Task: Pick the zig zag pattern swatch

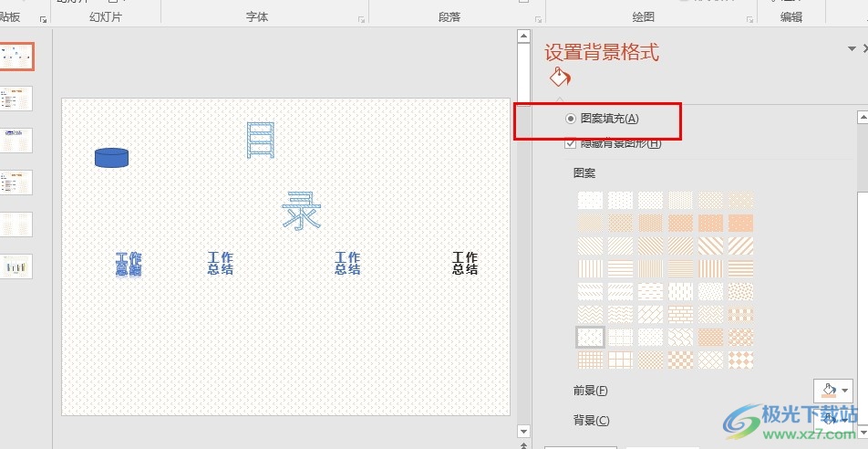Action: tap(590, 314)
